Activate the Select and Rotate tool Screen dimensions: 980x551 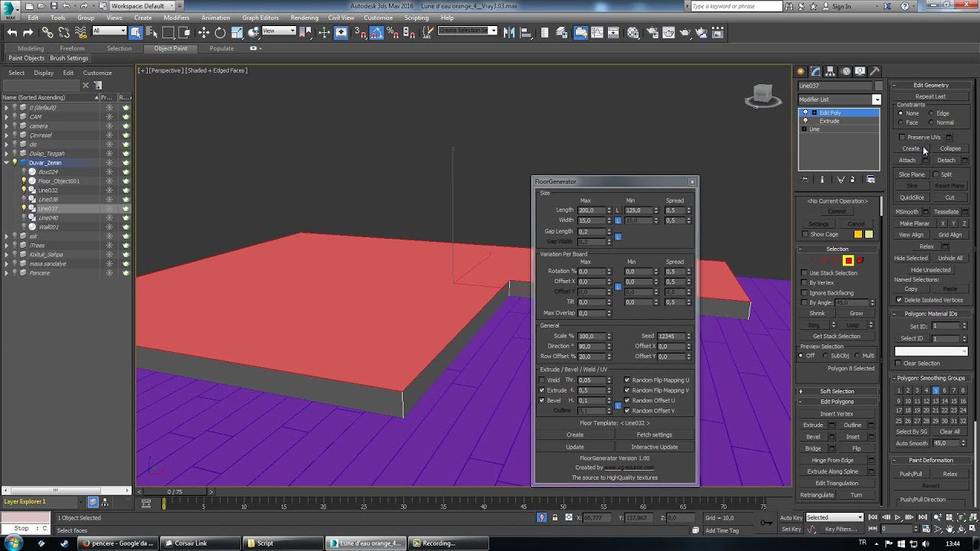coord(220,32)
